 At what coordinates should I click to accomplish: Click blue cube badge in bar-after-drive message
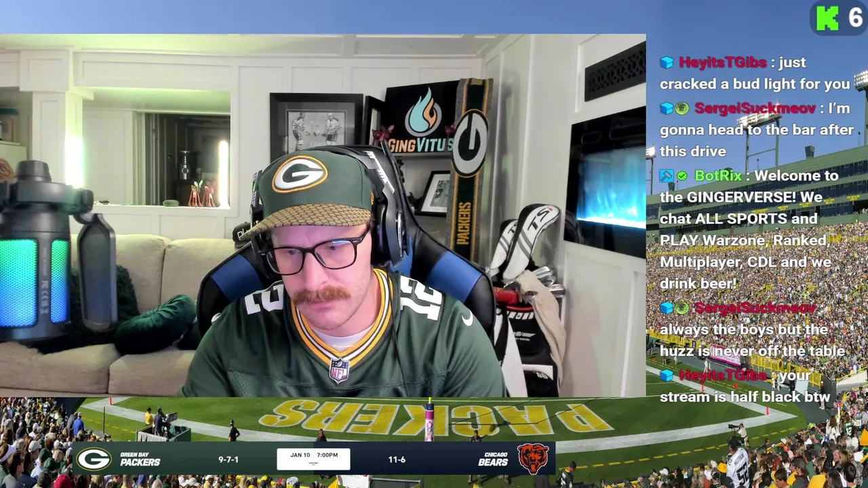tap(667, 108)
